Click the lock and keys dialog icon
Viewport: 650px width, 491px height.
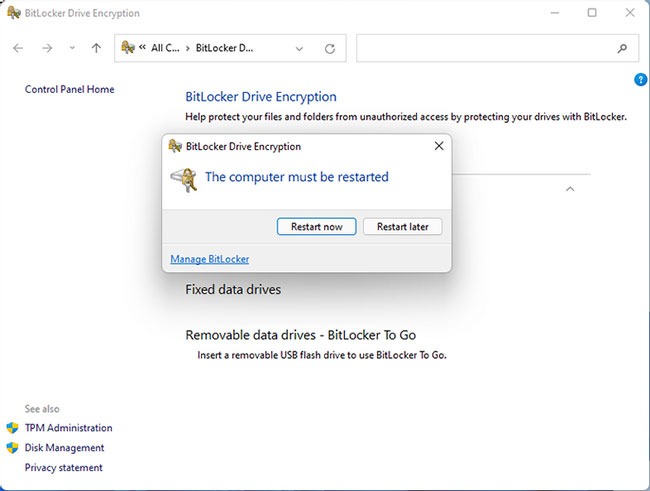[184, 180]
